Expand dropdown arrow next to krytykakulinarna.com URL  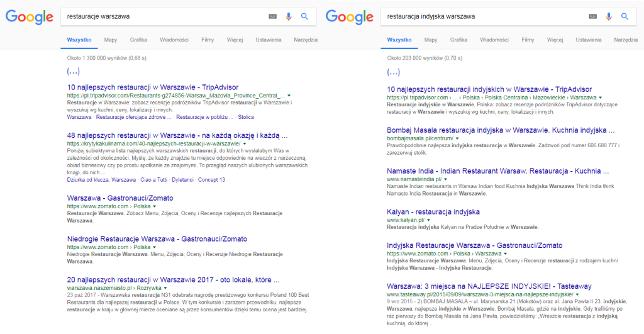(245, 144)
